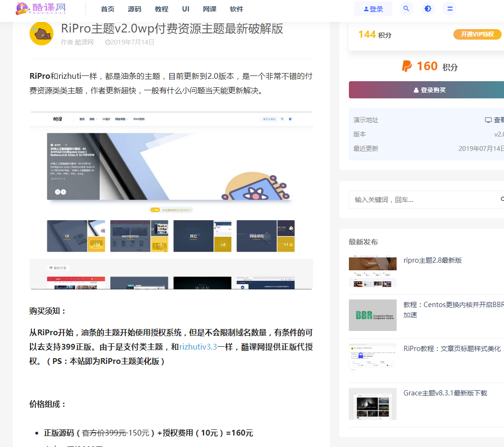Open the Centos更换内核 BBR tutorial link

[x=453, y=309]
